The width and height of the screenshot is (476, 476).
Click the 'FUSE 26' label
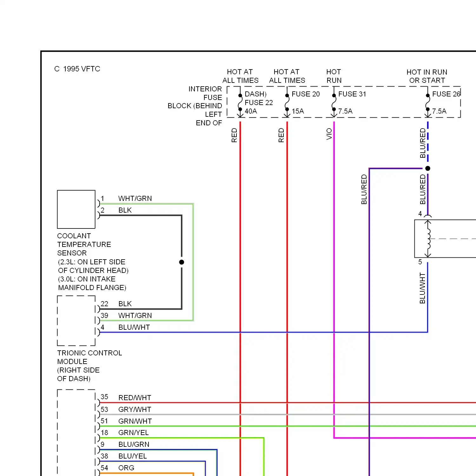[446, 94]
